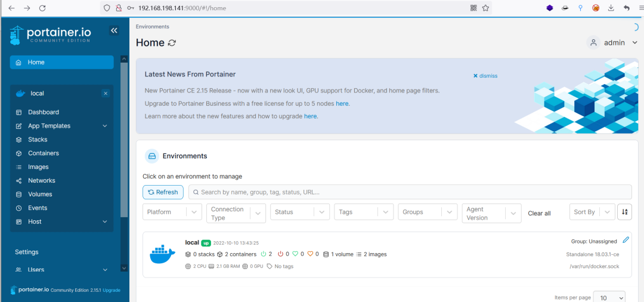Close the local environment with X icon
Image resolution: width=644 pixels, height=302 pixels.
[x=106, y=94]
